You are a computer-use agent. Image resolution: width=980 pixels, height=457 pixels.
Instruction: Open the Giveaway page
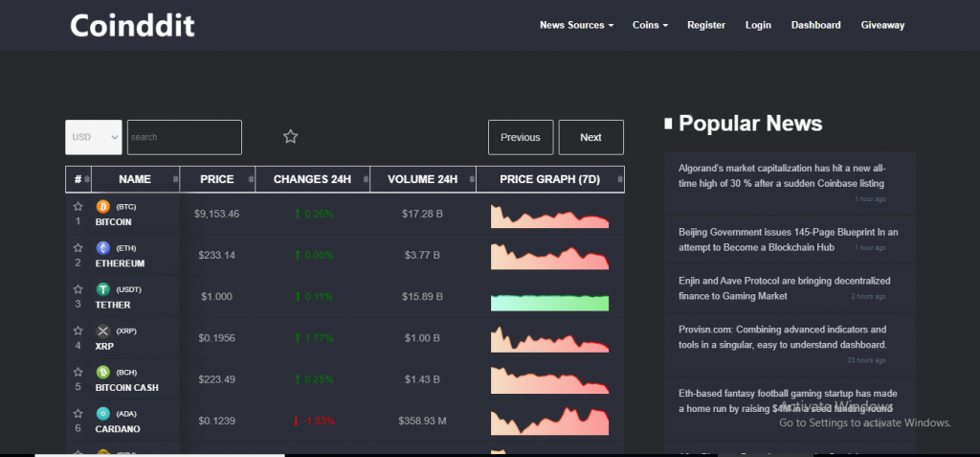click(882, 25)
